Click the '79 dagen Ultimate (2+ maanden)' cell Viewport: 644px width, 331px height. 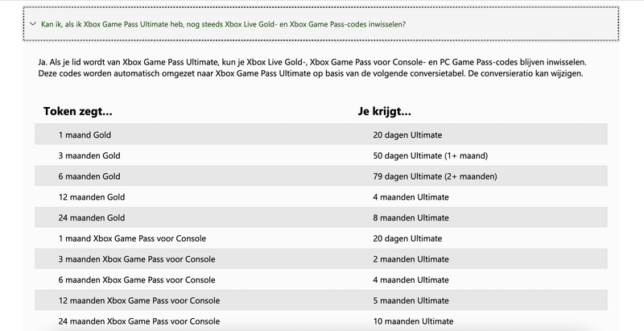(x=435, y=176)
